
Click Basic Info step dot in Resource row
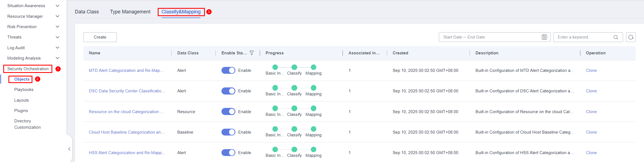(x=275, y=108)
